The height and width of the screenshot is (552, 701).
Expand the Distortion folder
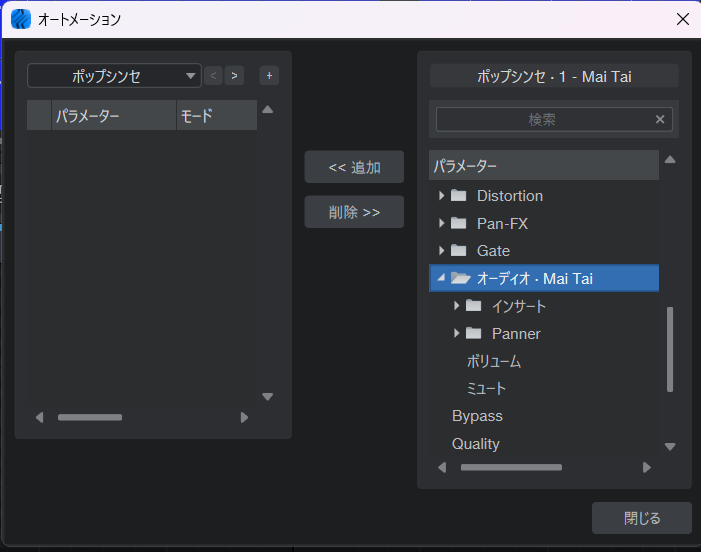tap(442, 196)
